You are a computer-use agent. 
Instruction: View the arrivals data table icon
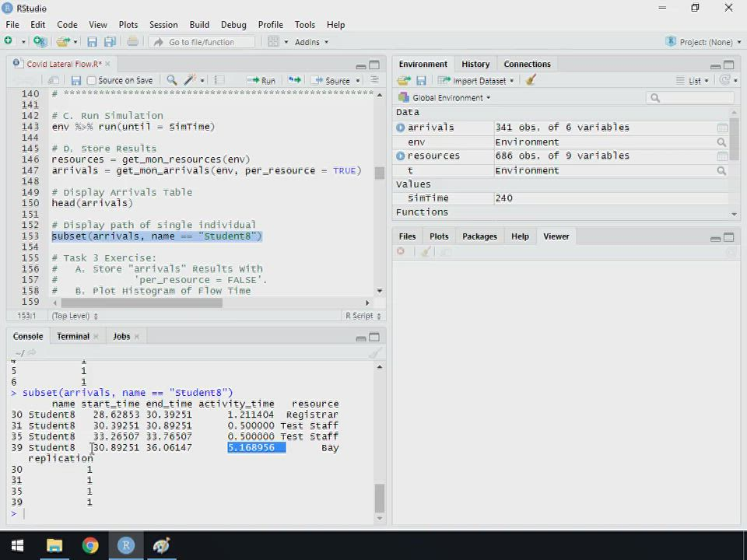722,128
